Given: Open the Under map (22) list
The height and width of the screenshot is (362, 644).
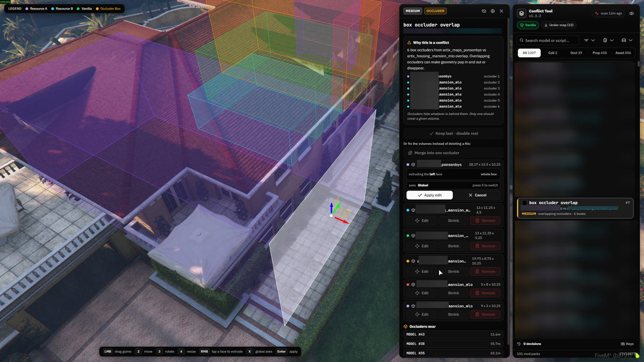Looking at the screenshot, I should coord(559,25).
